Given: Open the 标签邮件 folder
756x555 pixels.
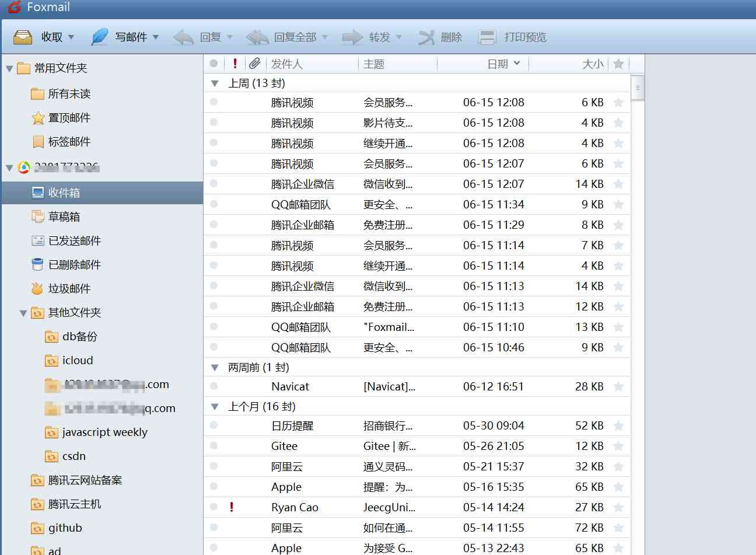Looking at the screenshot, I should click(61, 142).
